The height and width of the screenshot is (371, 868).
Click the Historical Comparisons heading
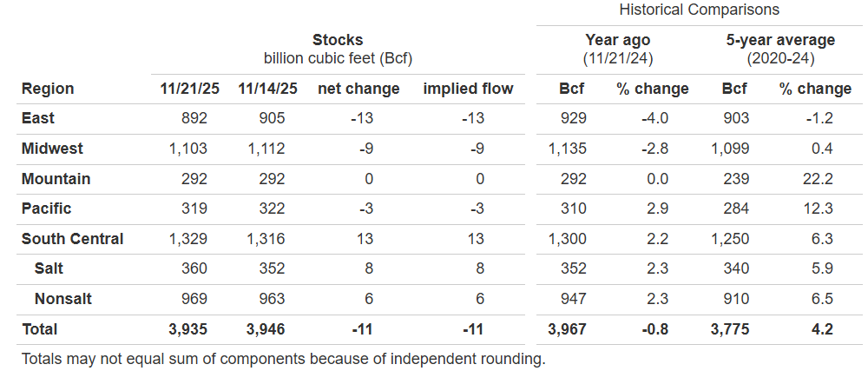point(699,10)
